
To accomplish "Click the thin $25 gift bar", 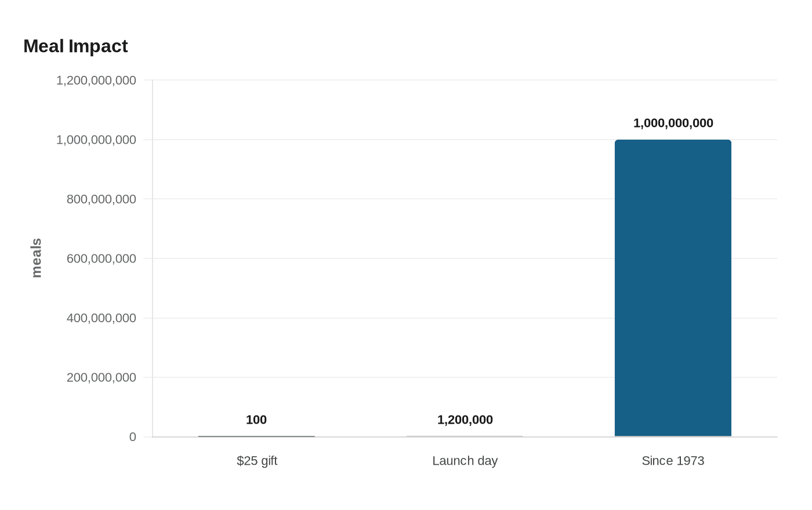I will tap(256, 436).
